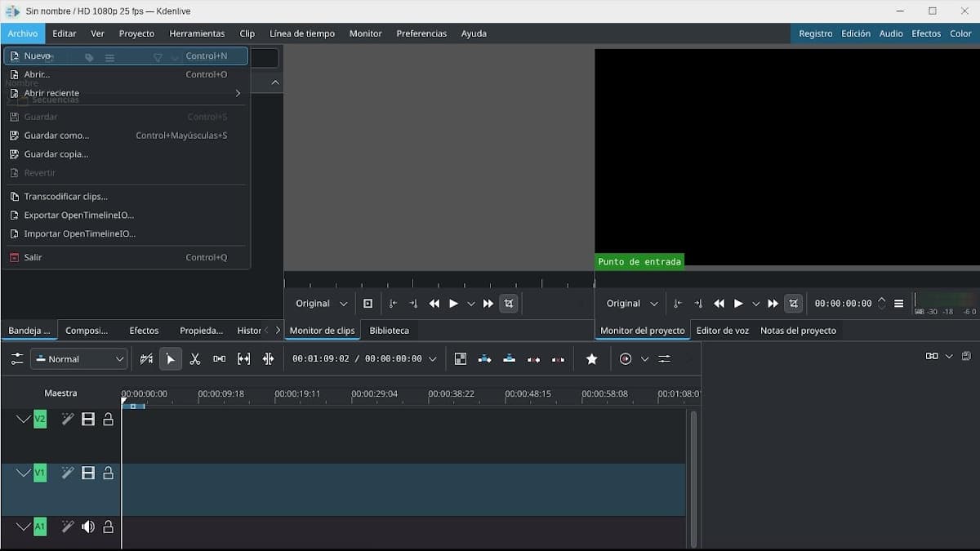Click lift timeline zone icon
The height and width of the screenshot is (551, 980).
pyautogui.click(x=559, y=359)
